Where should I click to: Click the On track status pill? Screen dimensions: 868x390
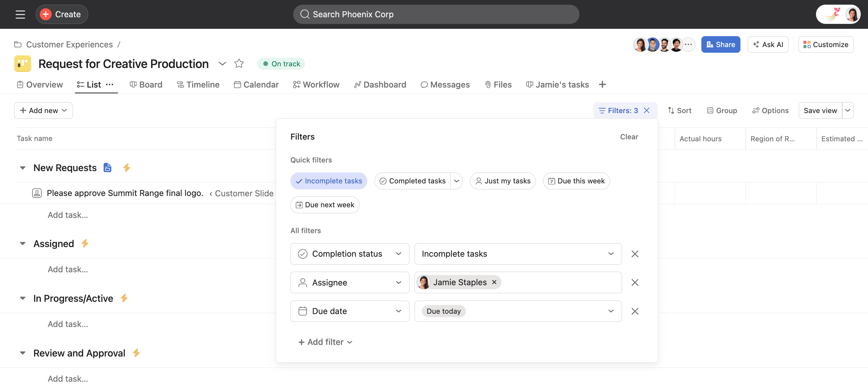tap(281, 63)
